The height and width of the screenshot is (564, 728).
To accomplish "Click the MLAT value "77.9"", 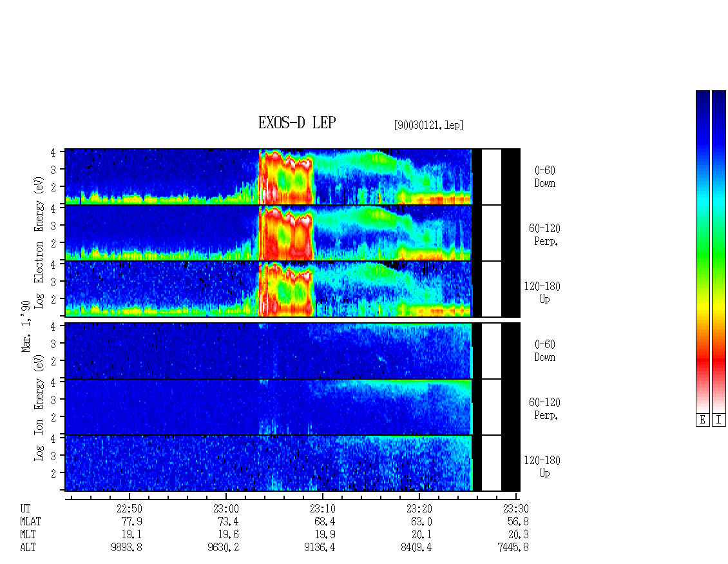I will click(x=131, y=521).
